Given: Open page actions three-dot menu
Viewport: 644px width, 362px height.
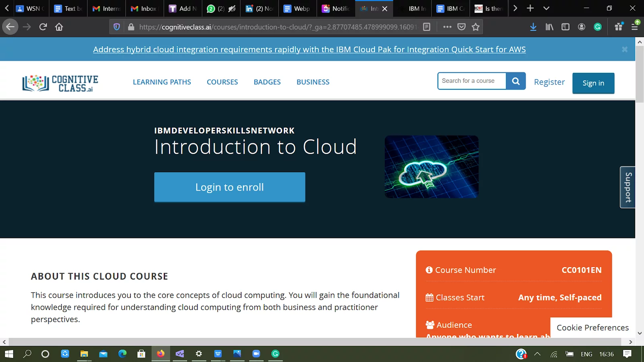Looking at the screenshot, I should click(447, 27).
